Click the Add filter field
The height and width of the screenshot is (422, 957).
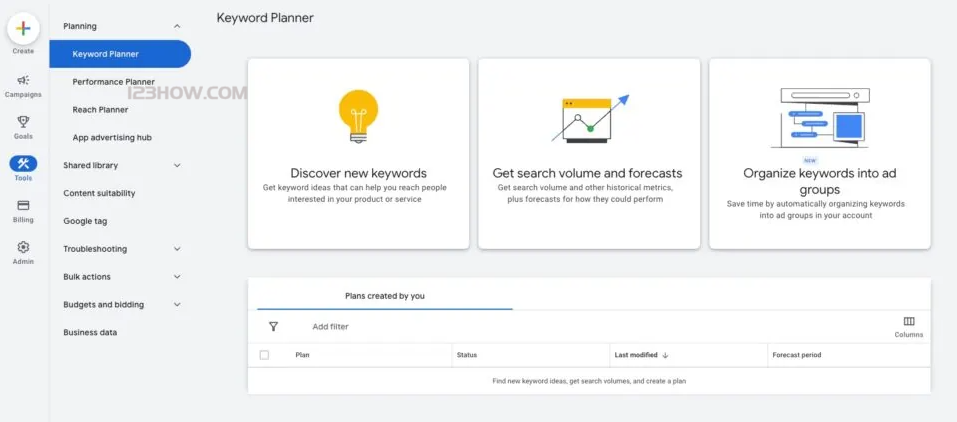(330, 327)
